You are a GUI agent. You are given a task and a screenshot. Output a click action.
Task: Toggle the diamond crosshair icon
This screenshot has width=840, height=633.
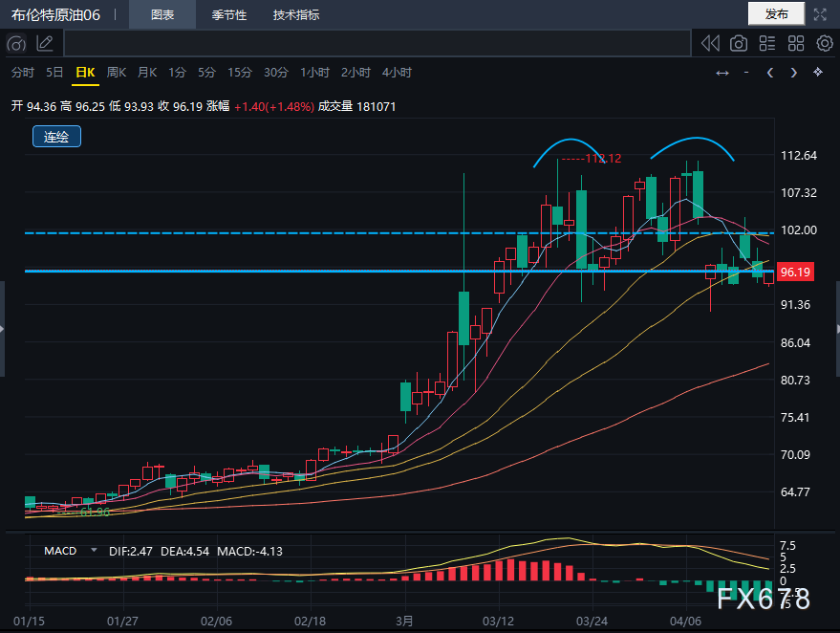(819, 72)
